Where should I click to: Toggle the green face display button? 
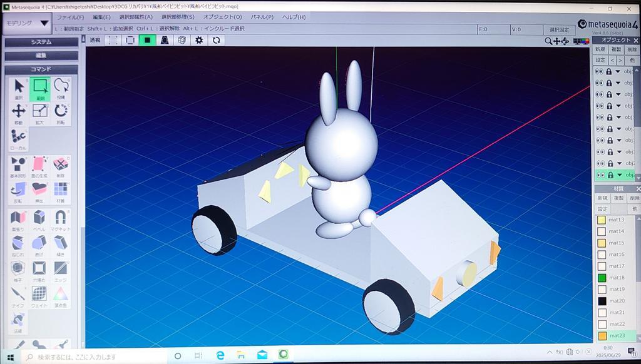pyautogui.click(x=148, y=40)
